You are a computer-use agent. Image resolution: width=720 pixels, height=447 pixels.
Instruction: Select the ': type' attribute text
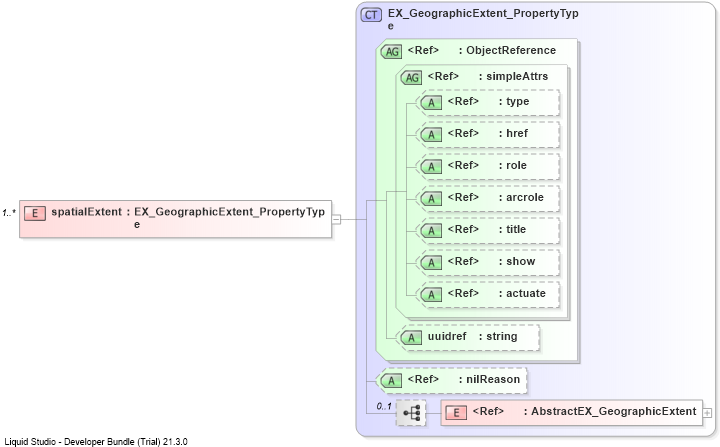pos(514,102)
